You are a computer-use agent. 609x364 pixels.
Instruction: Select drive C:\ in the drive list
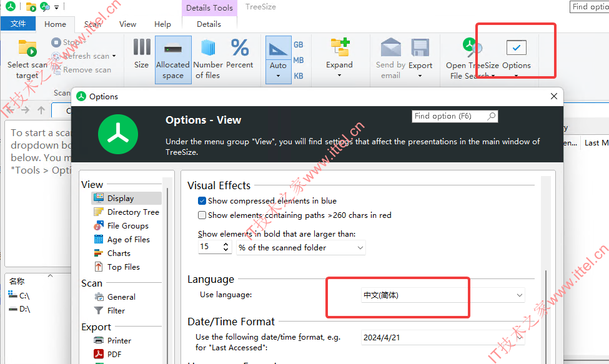point(19,296)
